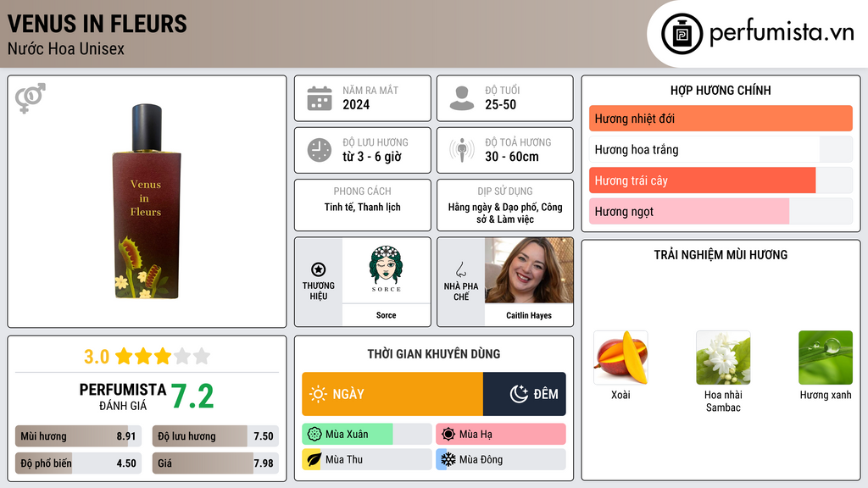Click the Hoa nhài Sambac jasmine image
Image resolution: width=868 pixels, height=488 pixels.
723,358
